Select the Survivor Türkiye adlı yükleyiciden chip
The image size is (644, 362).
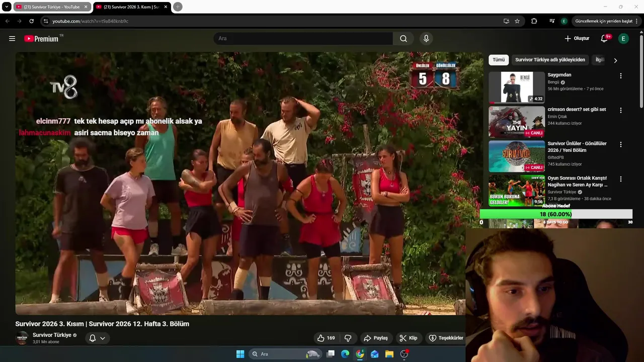(x=550, y=60)
